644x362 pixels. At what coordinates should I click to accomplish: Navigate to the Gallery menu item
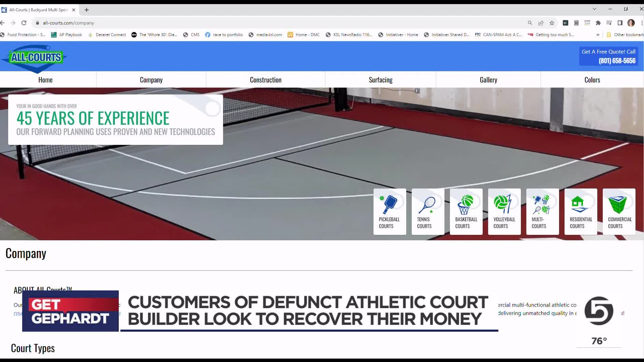point(488,80)
